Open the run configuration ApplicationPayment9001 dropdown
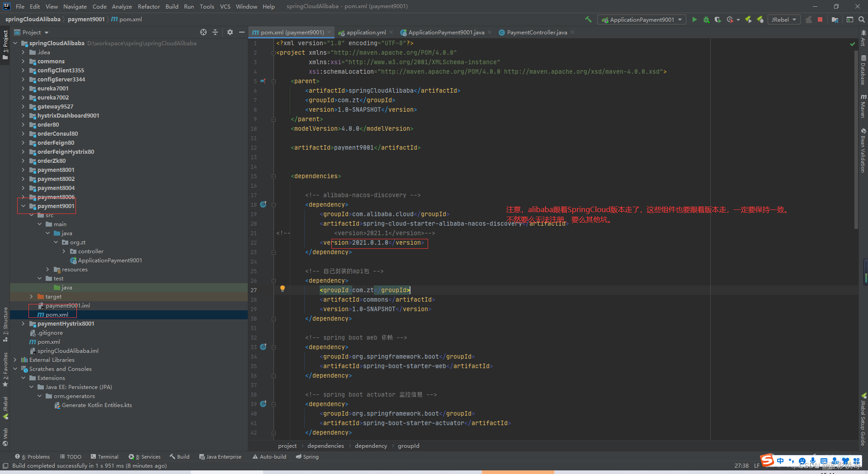This screenshot has height=474, width=868. pyautogui.click(x=642, y=19)
